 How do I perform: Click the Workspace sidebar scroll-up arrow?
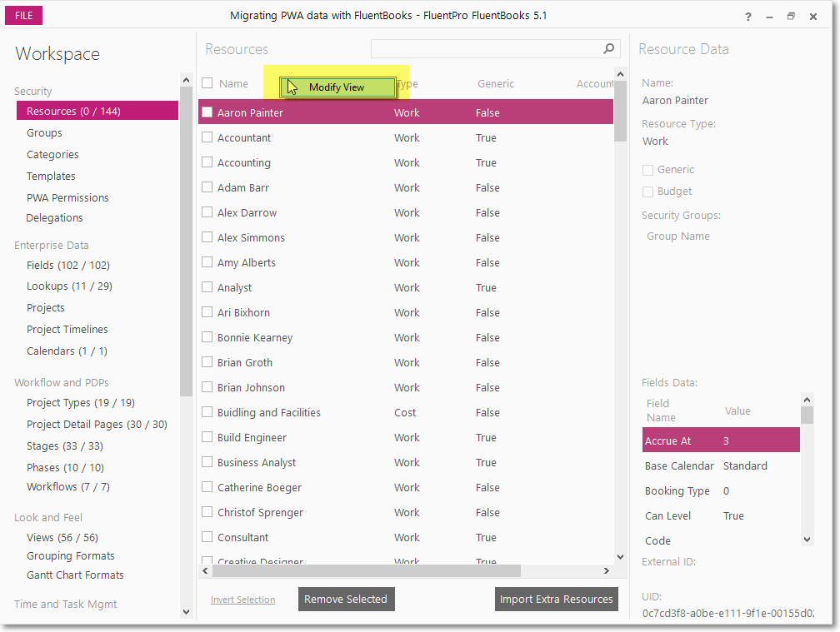[186, 80]
